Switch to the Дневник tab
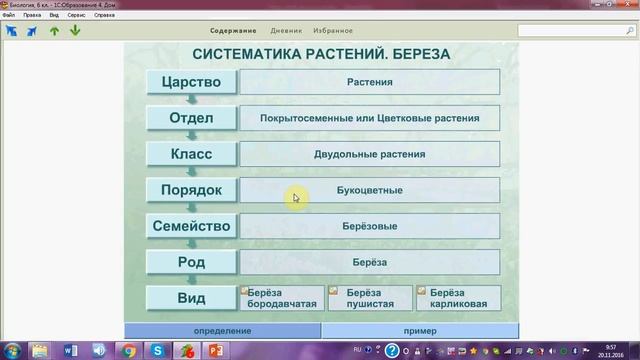640x360 pixels. click(286, 31)
